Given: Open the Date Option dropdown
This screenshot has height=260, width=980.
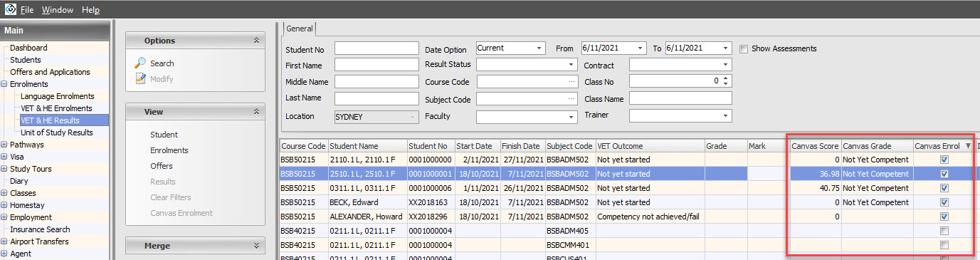Looking at the screenshot, I should [x=539, y=48].
